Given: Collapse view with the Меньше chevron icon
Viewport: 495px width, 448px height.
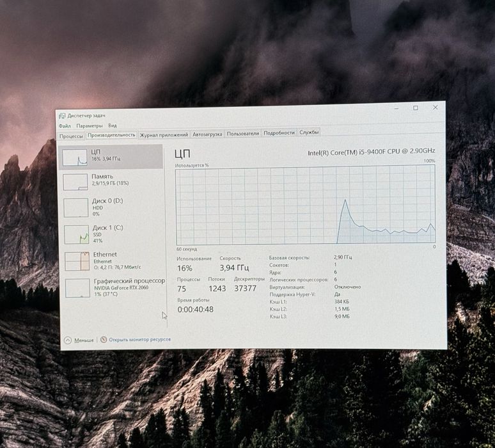Looking at the screenshot, I should coord(68,340).
